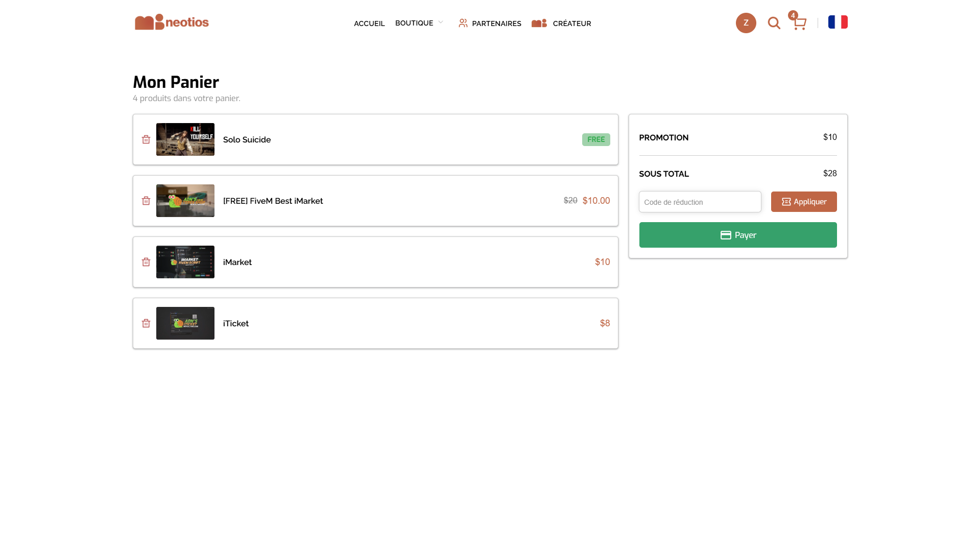Click the iMarket product thumbnail
Screen dimensions: 980x551
pyautogui.click(x=185, y=262)
